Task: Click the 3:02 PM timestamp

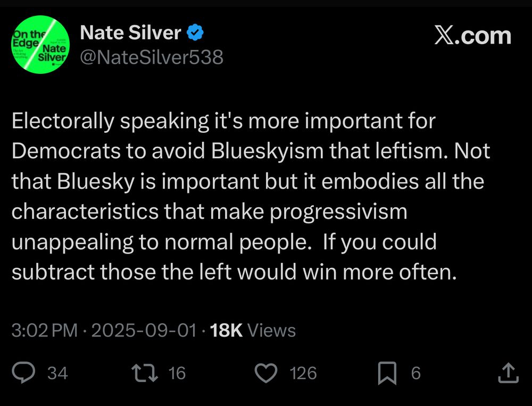Action: [x=45, y=331]
